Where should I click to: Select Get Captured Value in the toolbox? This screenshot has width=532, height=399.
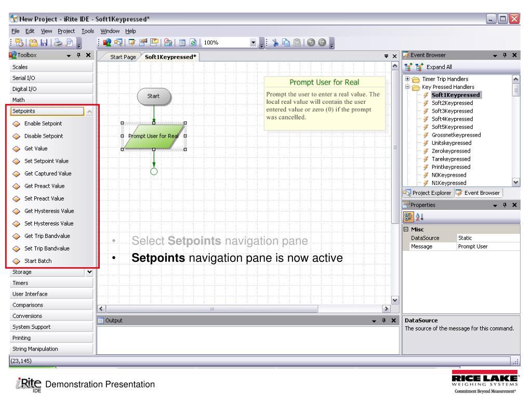[x=48, y=174]
